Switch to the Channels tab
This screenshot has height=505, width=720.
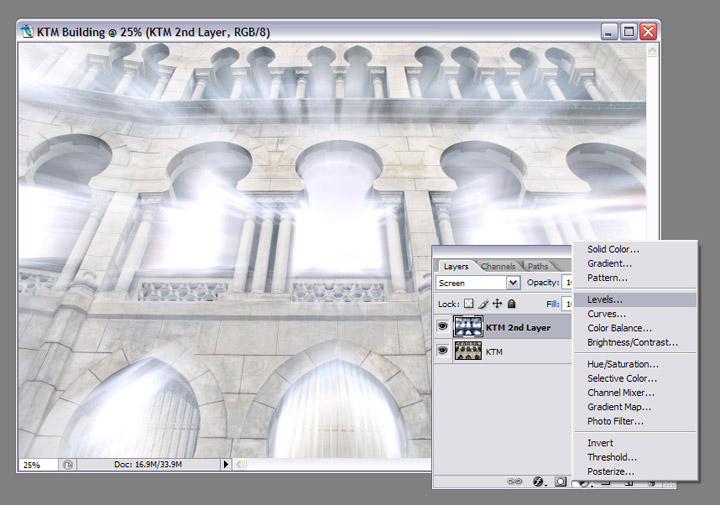[x=498, y=267]
